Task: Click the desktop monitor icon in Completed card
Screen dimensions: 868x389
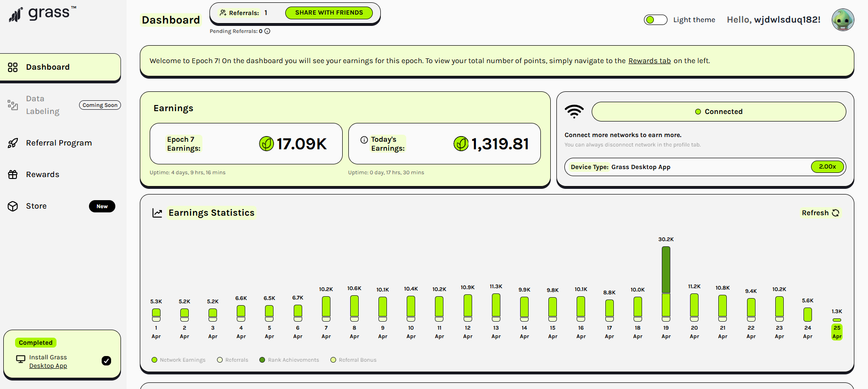Action: (x=21, y=359)
